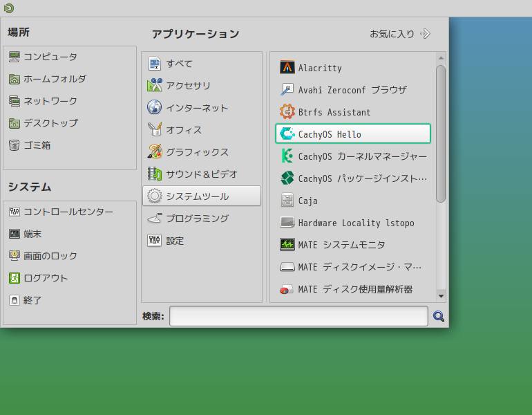
Task: Click Hardware Locality lstopo label
Action: pos(357,223)
